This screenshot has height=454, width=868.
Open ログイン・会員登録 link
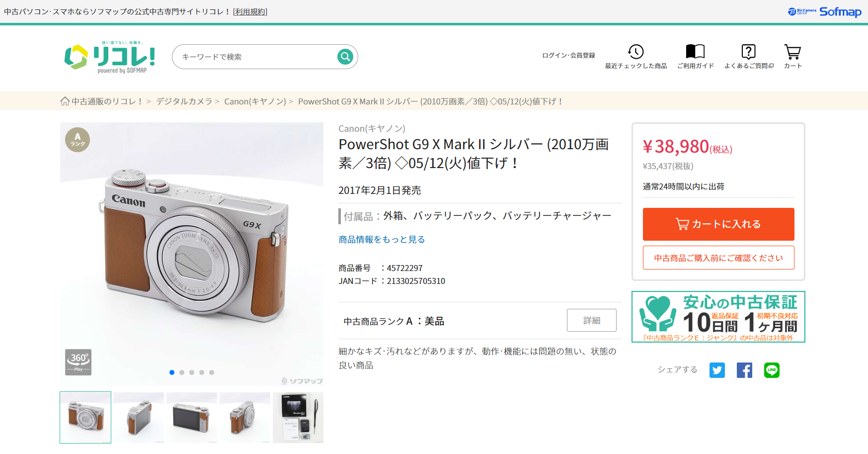(568, 55)
